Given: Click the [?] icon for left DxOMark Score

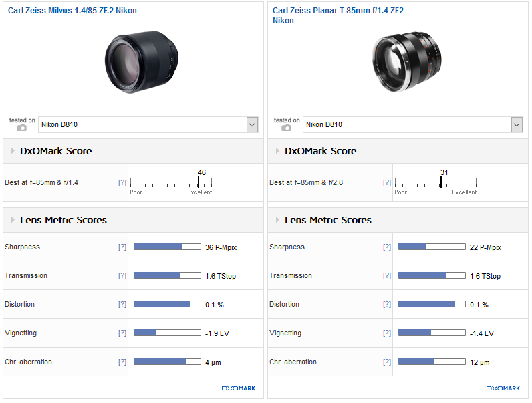Looking at the screenshot, I should pos(122,182).
